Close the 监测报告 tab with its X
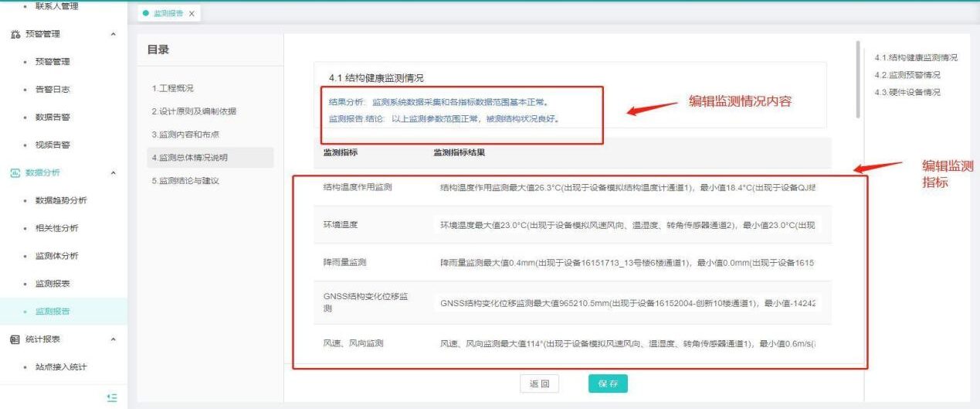980x409 pixels. (x=192, y=14)
